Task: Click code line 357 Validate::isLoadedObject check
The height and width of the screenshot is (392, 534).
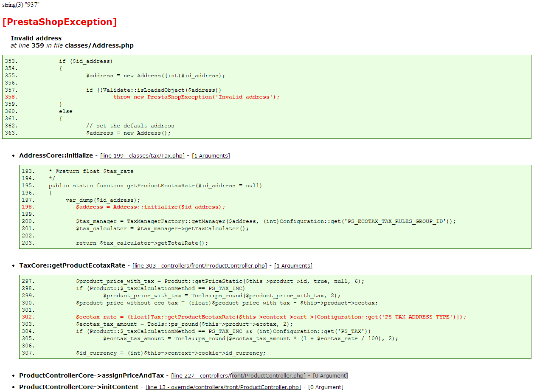Action: (x=154, y=90)
